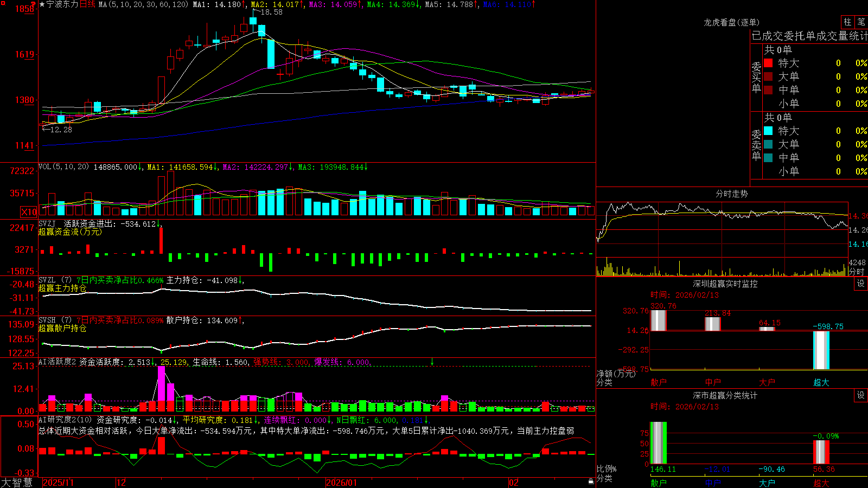Click the 大户 label under 深市超赢分类统计
This screenshot has height=488, width=868.
[x=767, y=483]
